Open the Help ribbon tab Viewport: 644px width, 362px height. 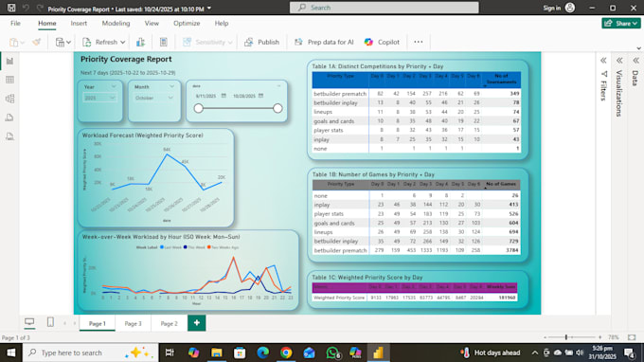click(222, 24)
